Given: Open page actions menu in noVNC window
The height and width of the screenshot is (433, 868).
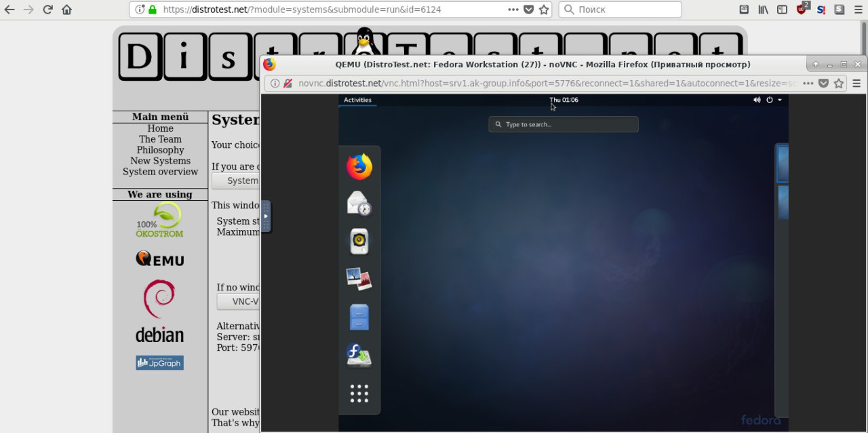Looking at the screenshot, I should pos(808,83).
